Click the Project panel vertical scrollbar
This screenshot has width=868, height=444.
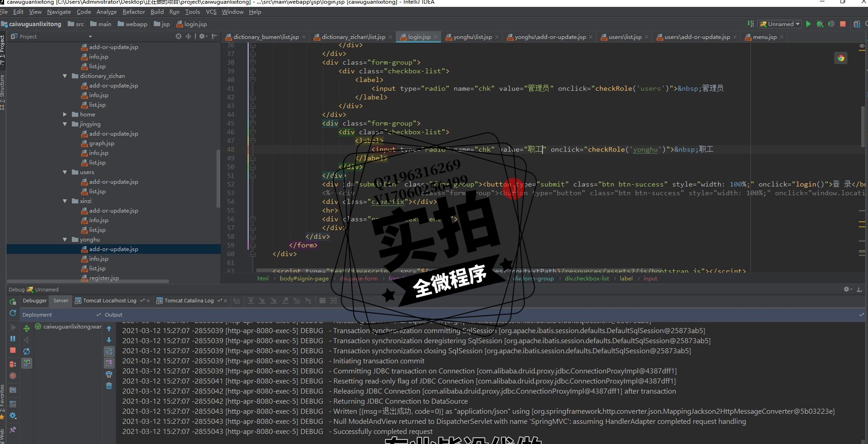(218, 178)
